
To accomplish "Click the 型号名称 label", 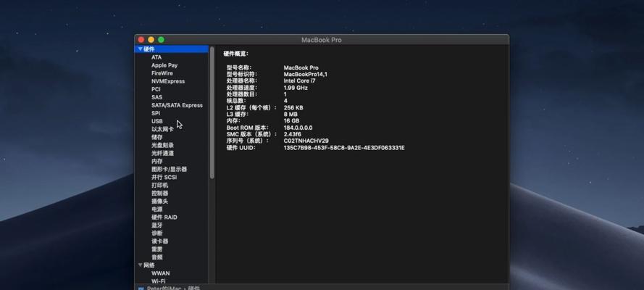I will click(x=239, y=67).
